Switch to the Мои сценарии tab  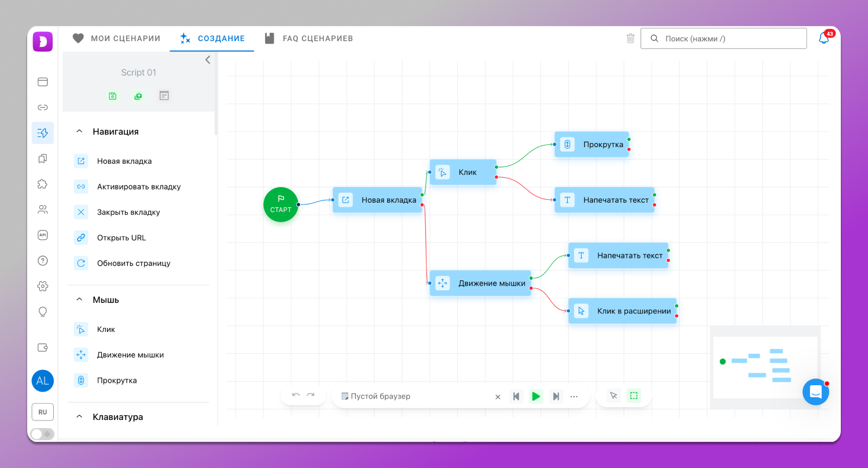(116, 39)
